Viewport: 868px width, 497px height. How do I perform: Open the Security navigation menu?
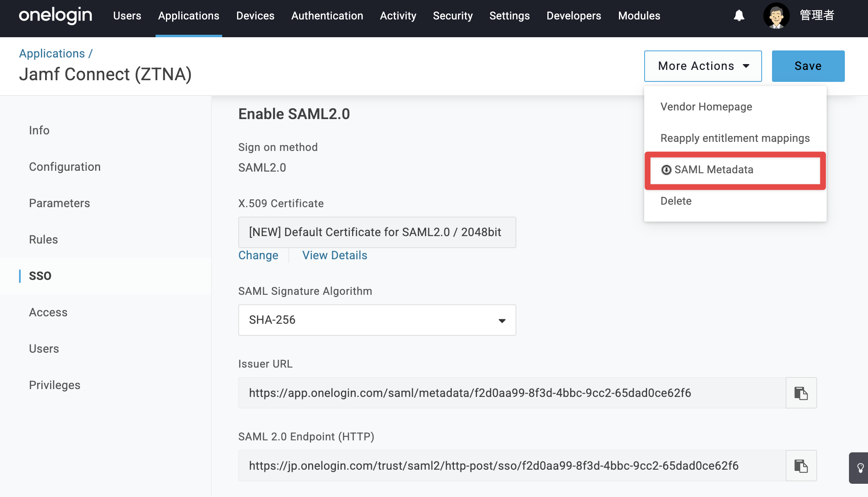(x=453, y=16)
